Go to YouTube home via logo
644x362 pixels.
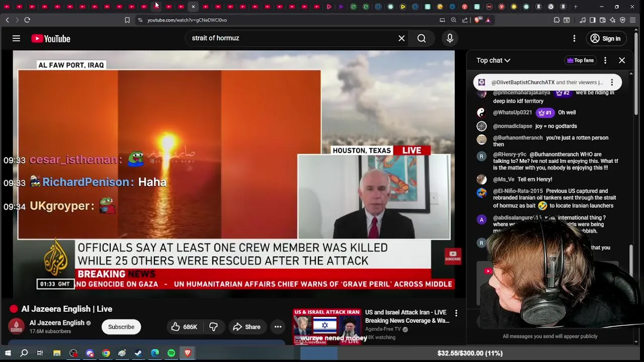tap(51, 39)
